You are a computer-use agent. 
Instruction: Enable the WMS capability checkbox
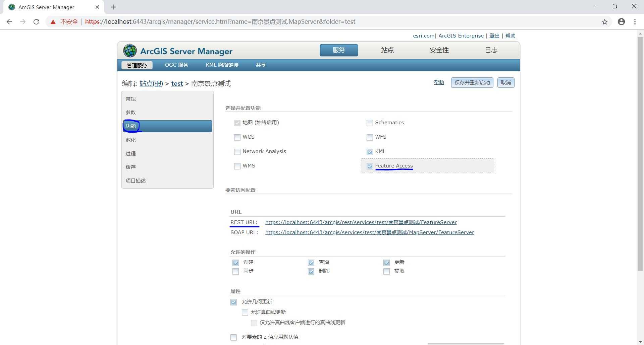tap(237, 166)
